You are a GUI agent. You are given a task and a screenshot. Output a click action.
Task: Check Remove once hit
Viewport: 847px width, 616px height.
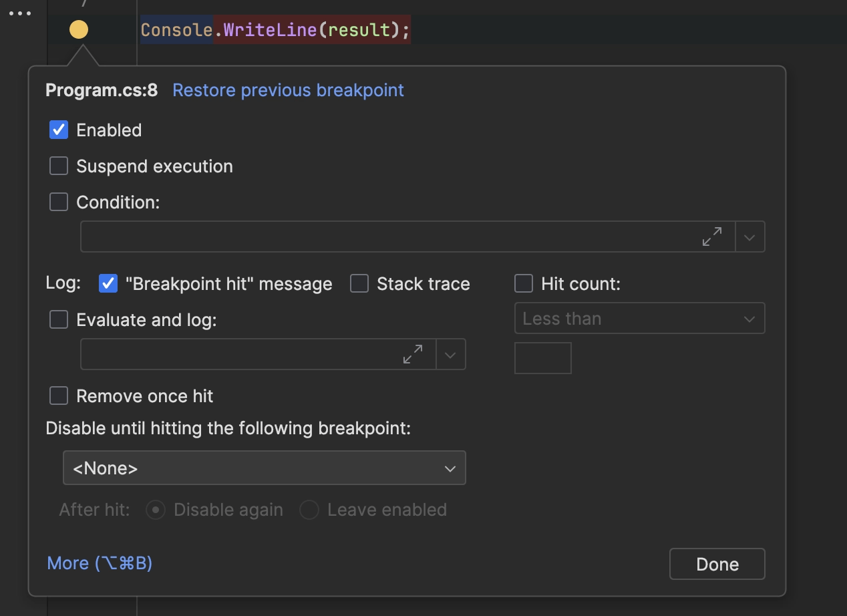[x=59, y=396]
